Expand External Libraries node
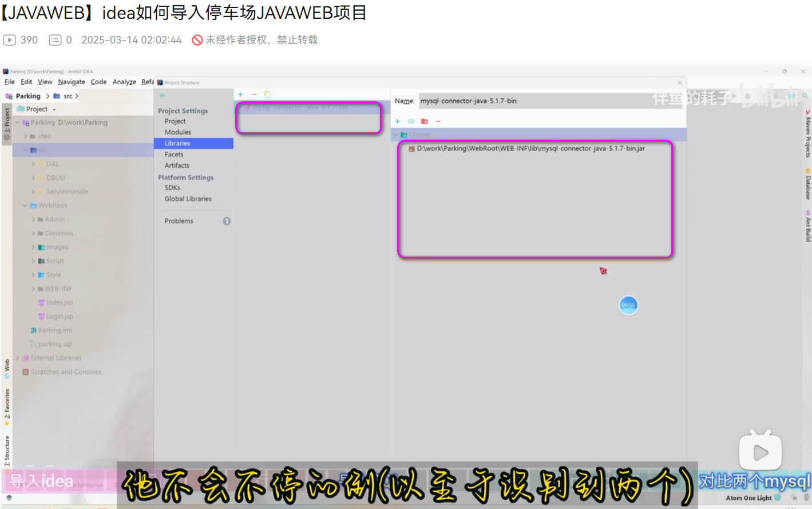The width and height of the screenshot is (812, 509). [18, 358]
